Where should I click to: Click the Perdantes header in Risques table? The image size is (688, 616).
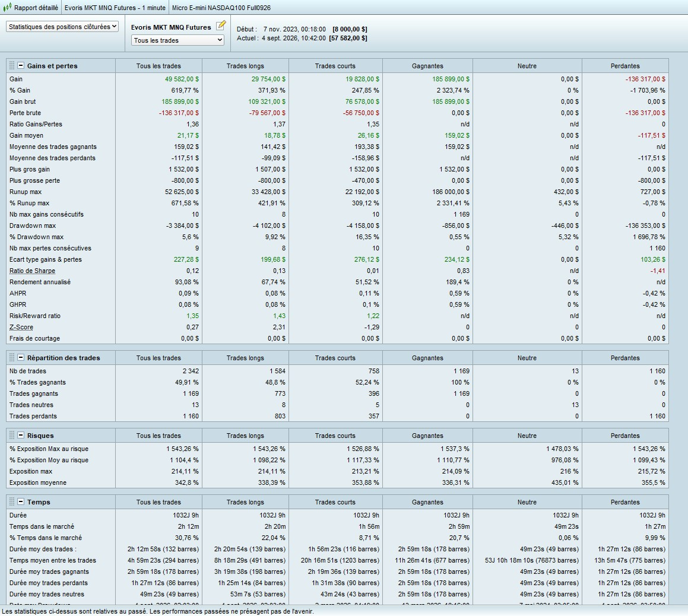tap(625, 436)
